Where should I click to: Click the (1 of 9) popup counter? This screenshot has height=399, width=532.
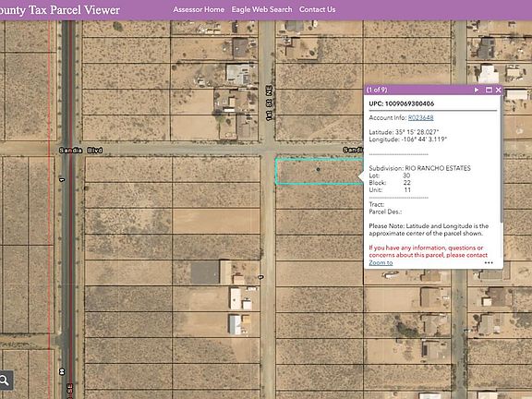377,90
